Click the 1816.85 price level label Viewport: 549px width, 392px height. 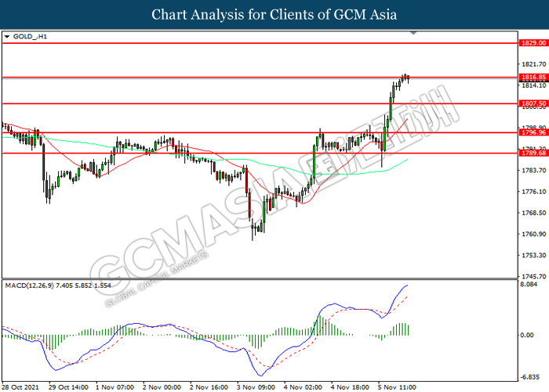point(534,77)
